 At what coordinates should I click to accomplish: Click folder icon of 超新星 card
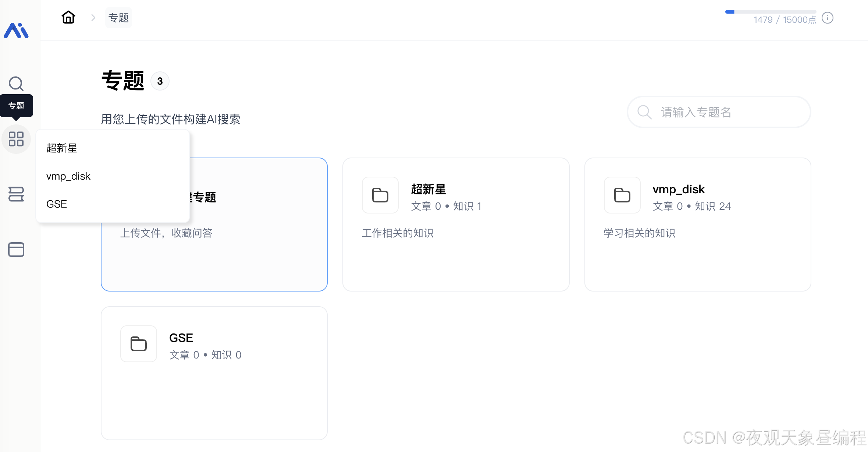pos(380,195)
